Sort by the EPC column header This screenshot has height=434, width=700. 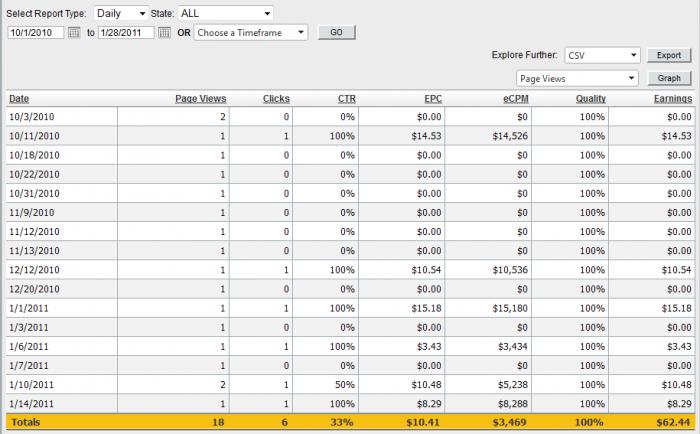433,99
